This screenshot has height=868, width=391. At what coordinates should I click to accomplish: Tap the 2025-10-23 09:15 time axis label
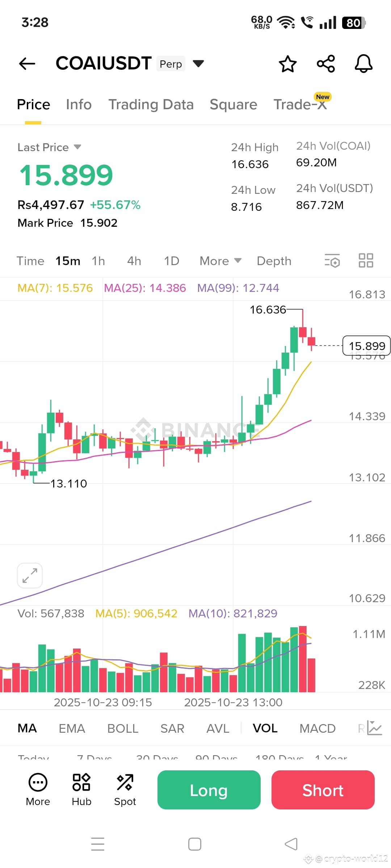(x=103, y=702)
